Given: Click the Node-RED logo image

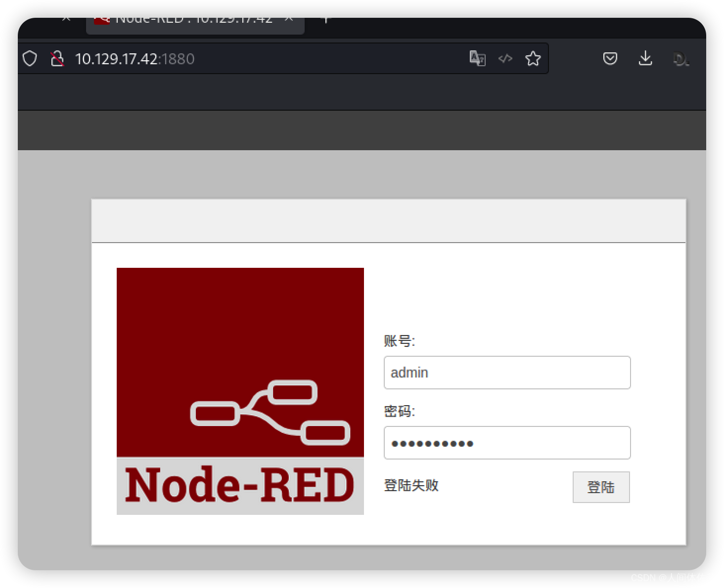Looking at the screenshot, I should tap(240, 391).
